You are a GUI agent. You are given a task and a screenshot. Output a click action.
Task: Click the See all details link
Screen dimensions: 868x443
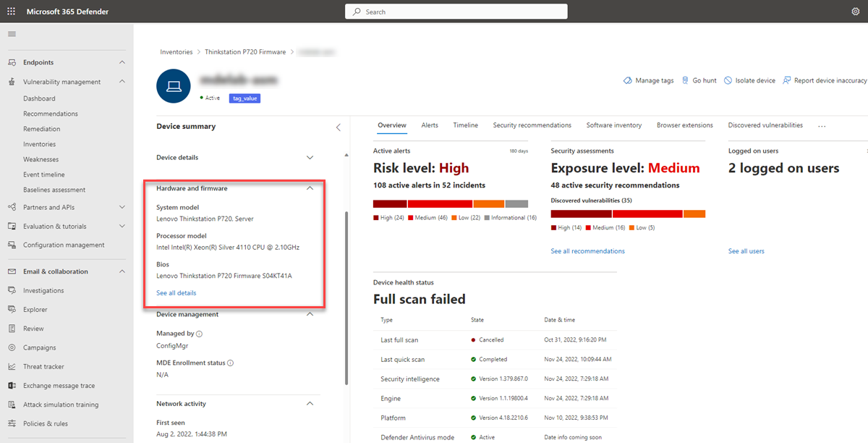coord(176,293)
